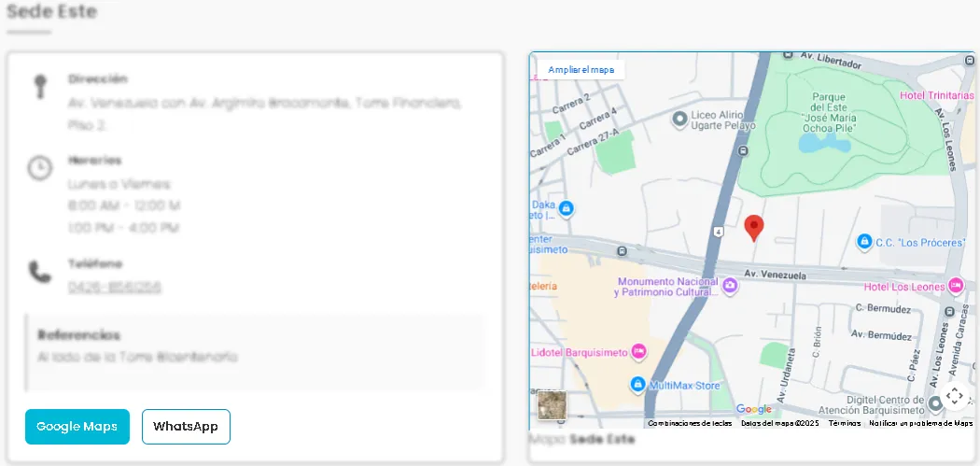Image resolution: width=980 pixels, height=466 pixels.
Task: Click the Liceo Alirio Ugarte Pelayo marker icon
Action: [680, 119]
